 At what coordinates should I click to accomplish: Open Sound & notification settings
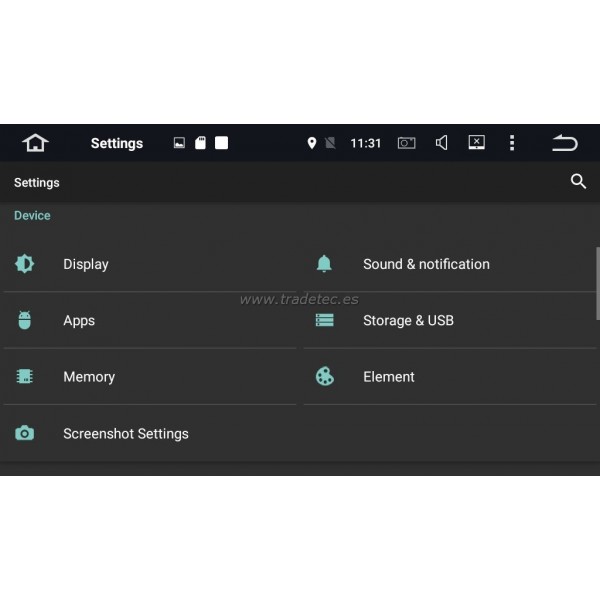426,264
